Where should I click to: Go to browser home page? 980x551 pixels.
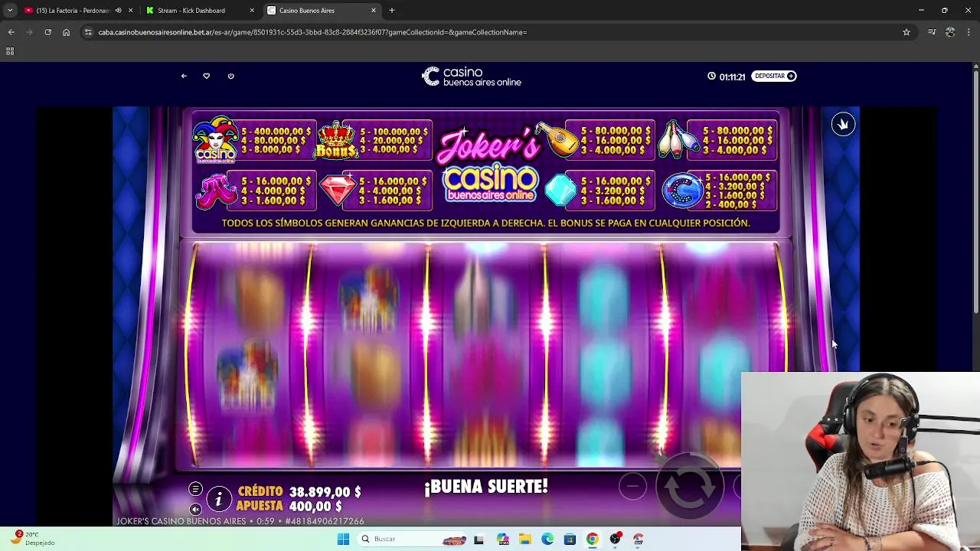66,32
